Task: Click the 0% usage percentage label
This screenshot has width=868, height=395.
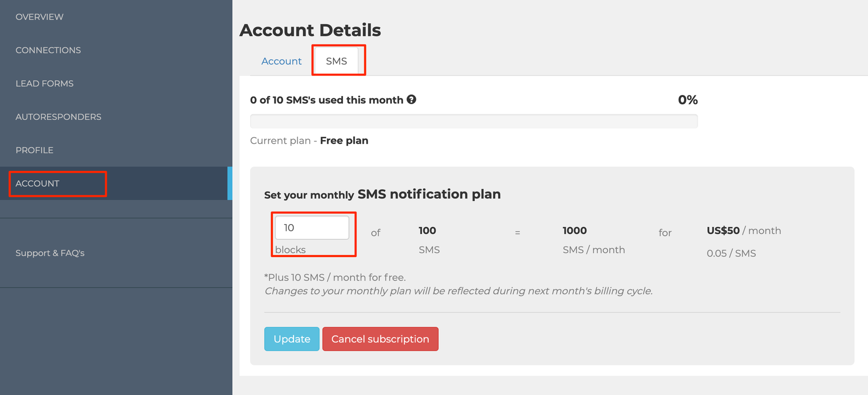Action: pos(687,100)
